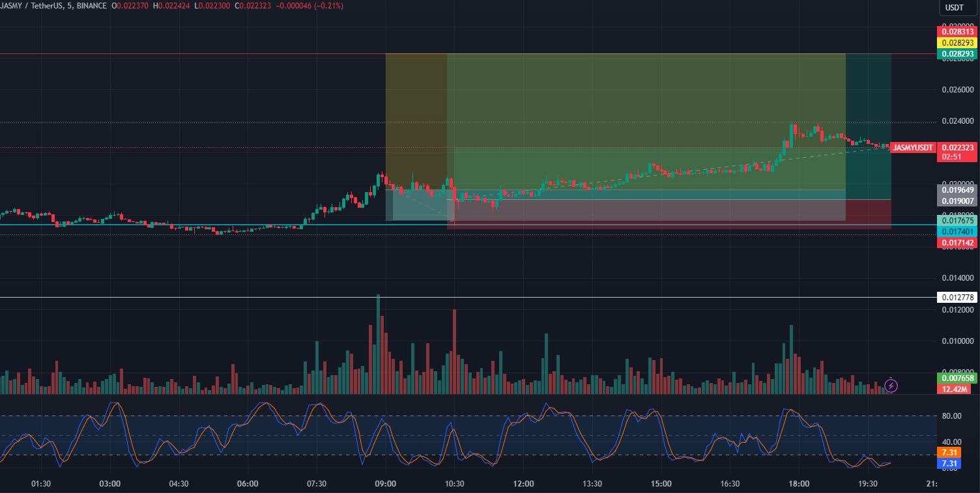
Task: Click the 0.014000 price axis label
Action: click(957, 278)
